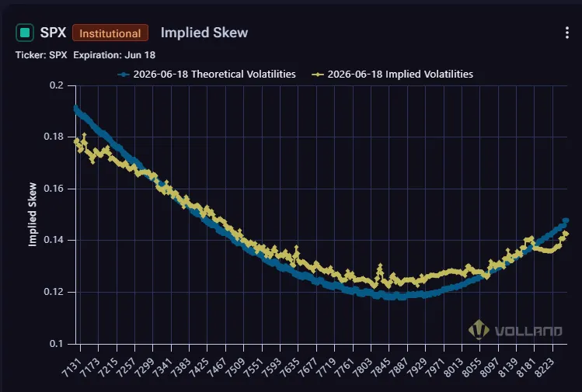This screenshot has height=392, width=582.
Task: Click the 7299 strike label
Action: click(x=145, y=367)
